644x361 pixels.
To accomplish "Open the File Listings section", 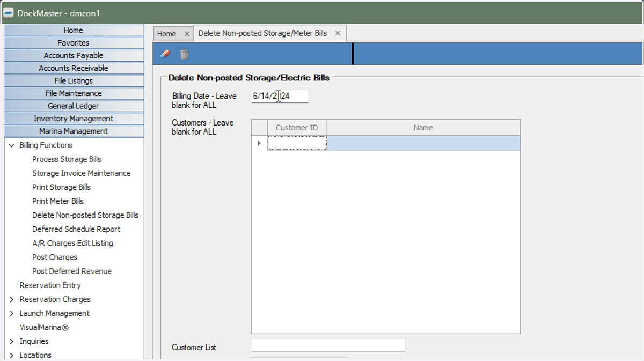I will click(74, 81).
